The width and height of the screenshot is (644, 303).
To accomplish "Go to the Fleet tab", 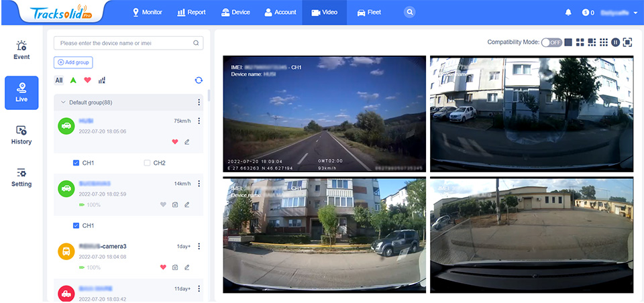I will point(369,12).
